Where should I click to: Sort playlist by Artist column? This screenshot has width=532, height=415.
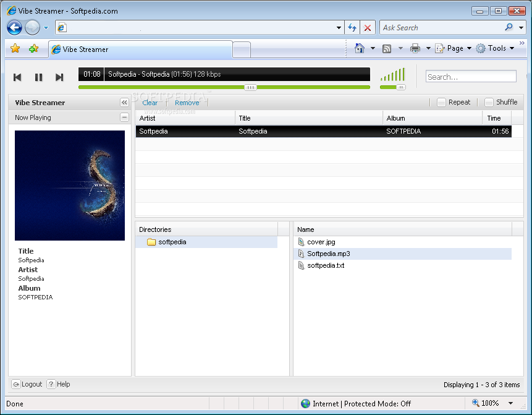point(185,118)
